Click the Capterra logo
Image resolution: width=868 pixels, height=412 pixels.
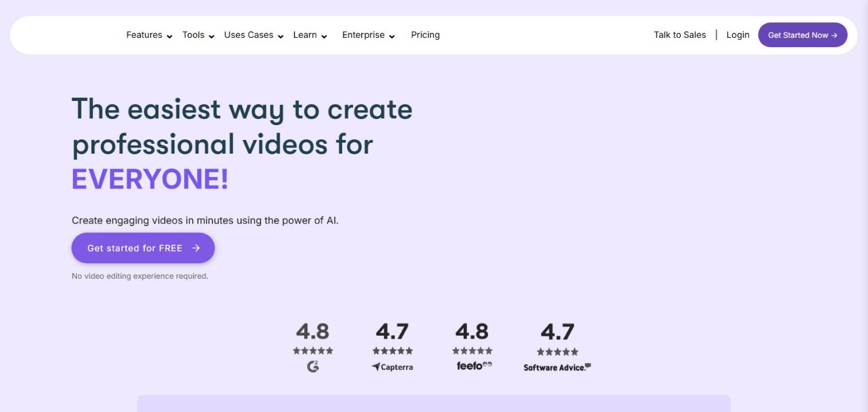[392, 367]
